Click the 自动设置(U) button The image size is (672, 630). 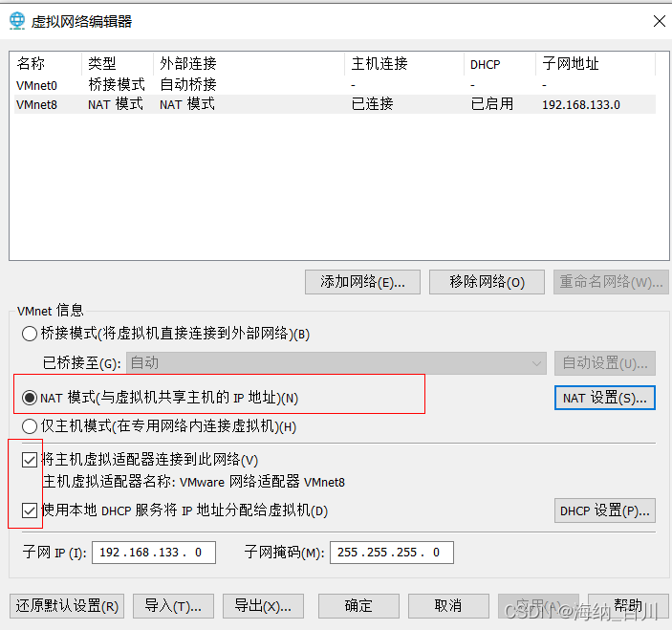605,363
